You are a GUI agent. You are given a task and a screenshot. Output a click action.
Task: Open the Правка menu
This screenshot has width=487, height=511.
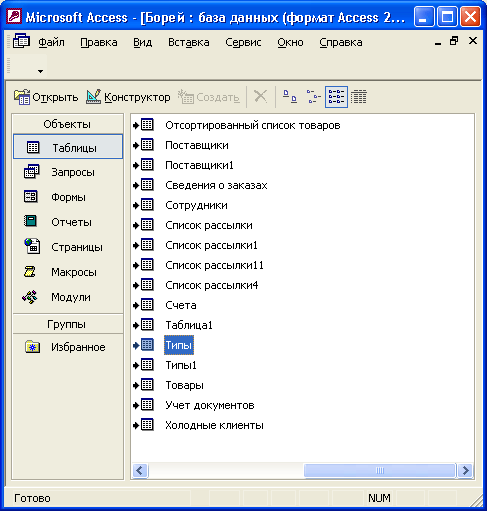point(99,42)
